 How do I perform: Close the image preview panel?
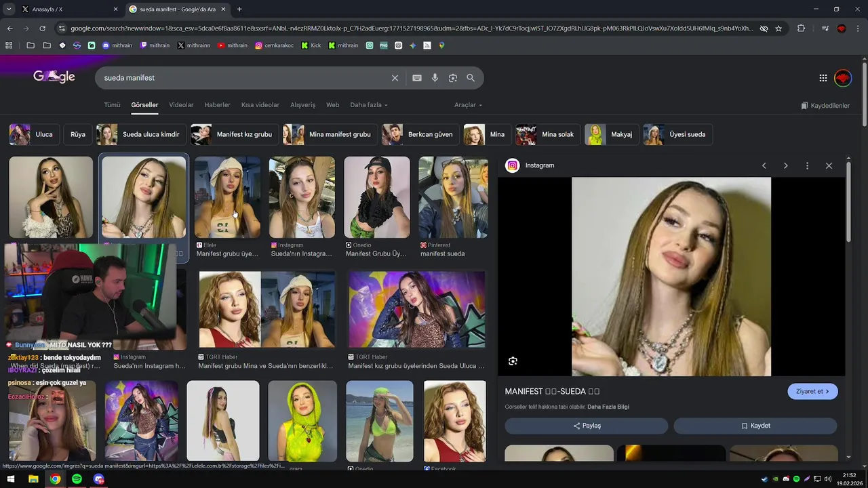tap(829, 165)
